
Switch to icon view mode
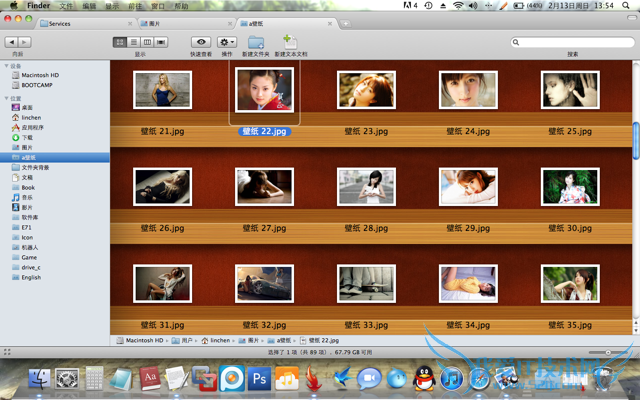pos(120,42)
